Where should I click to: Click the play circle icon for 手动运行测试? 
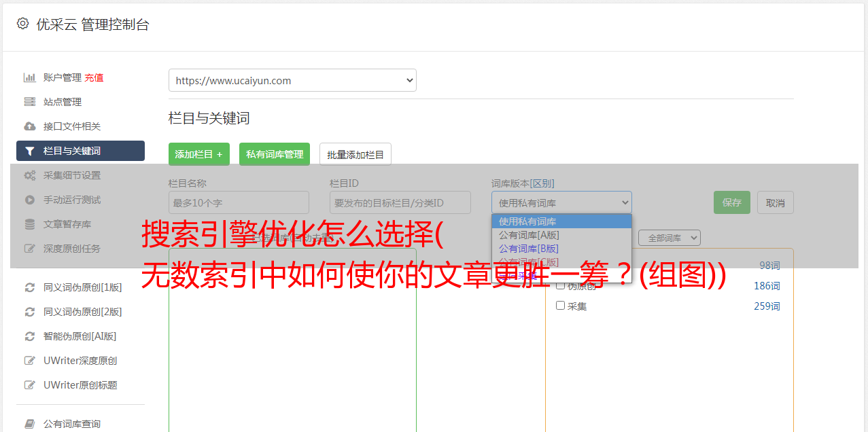tap(29, 200)
